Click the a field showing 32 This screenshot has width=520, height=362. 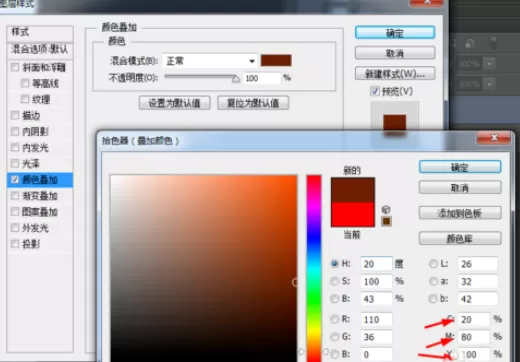pos(478,281)
